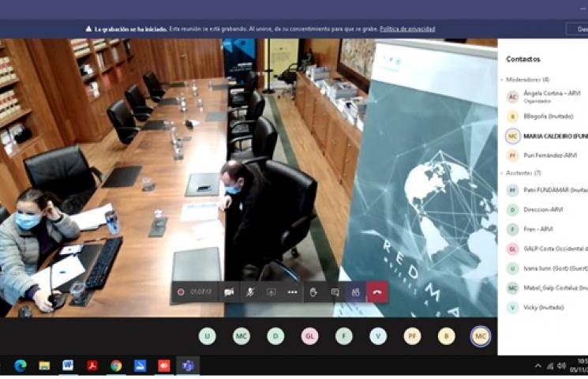Click the Contactos panel heading
The height and width of the screenshot is (379, 588).
[x=523, y=59]
